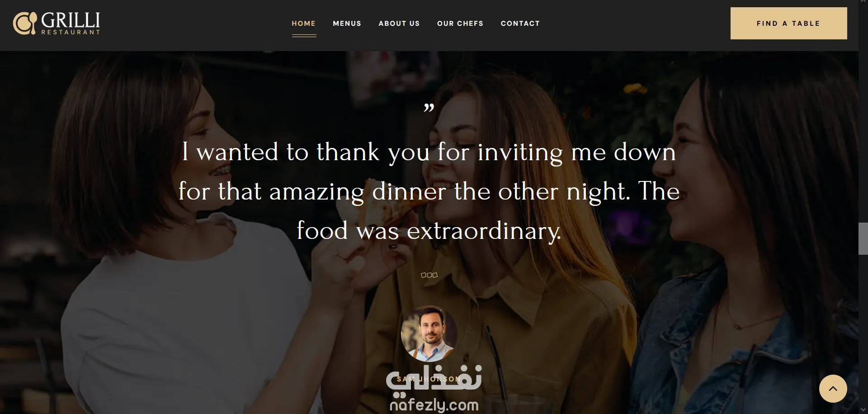
Task: Click the three-squares separator below the testimonial
Action: pos(429,275)
